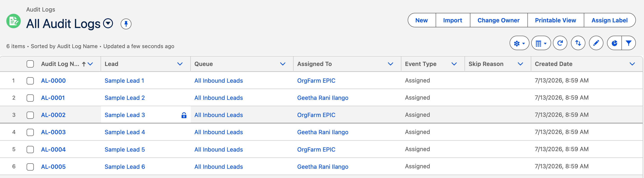Viewport: 644px width, 178px height.
Task: Open OrgFarm EPIC user in AL-0004 row
Action: coord(316,149)
